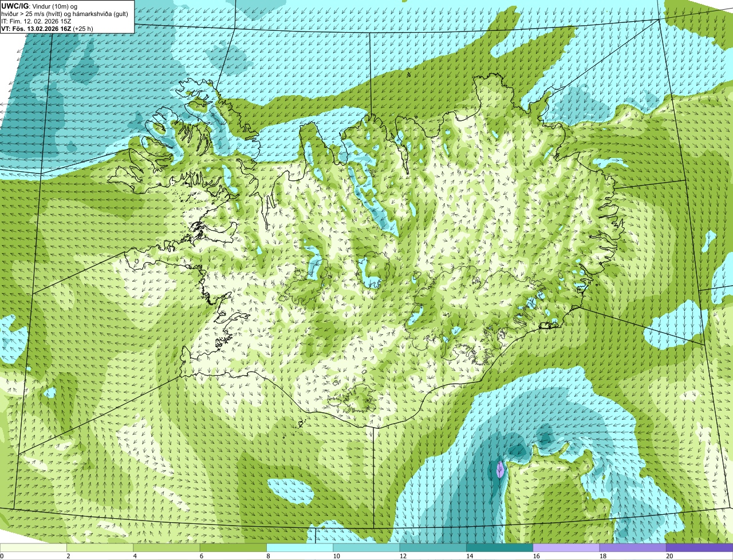Viewport: 733px width, 560px height.
Task: Click the "VT: Fös. 13.02.2026 16Z (+25 h)" line
Action: point(47,29)
